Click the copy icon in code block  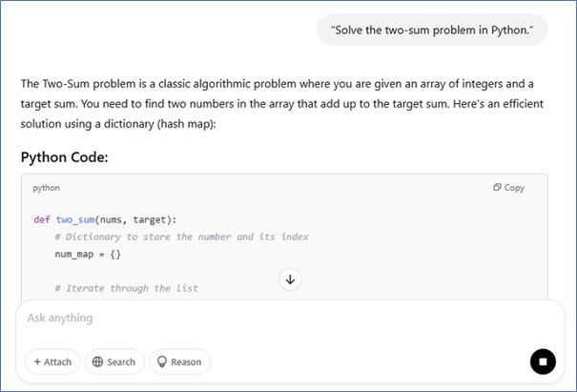point(498,188)
